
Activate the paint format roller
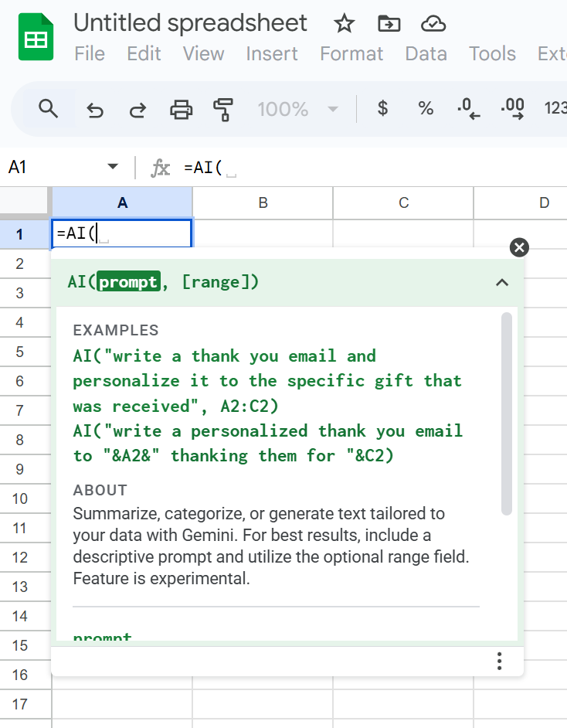click(223, 110)
